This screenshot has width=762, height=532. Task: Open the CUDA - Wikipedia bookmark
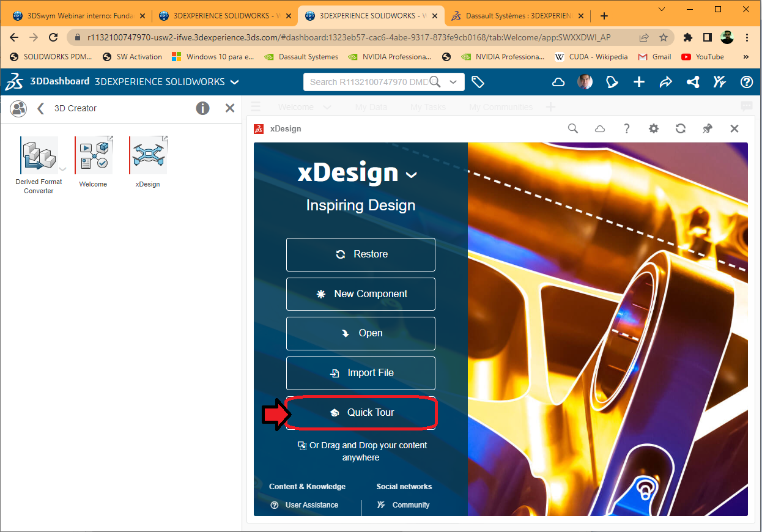pos(591,57)
